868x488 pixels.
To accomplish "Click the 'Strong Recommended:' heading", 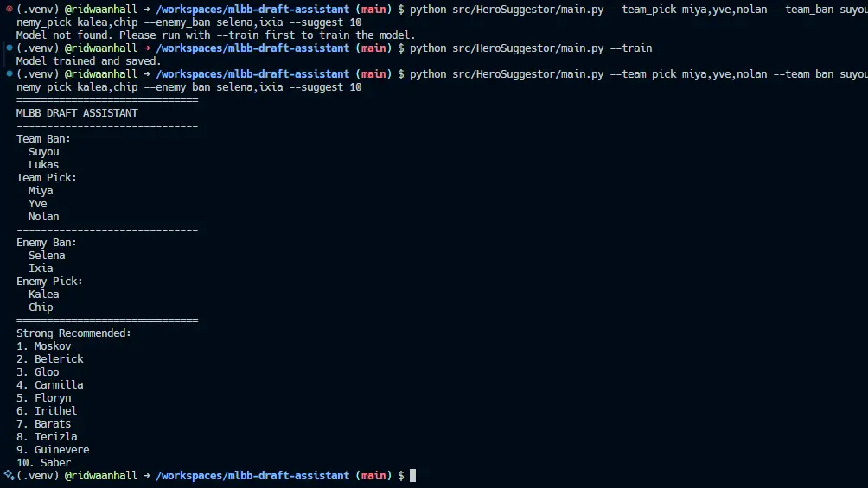I will (73, 333).
